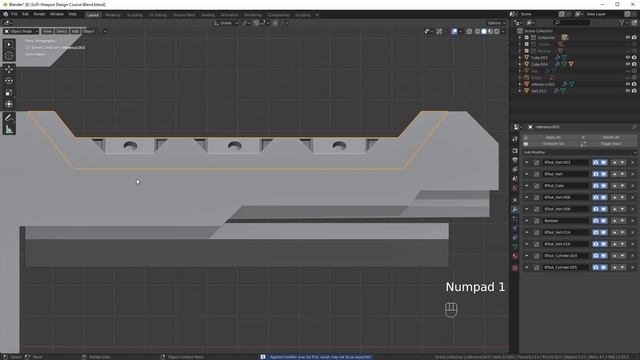640x360 pixels.
Task: Open the Object Data properties tab
Action: (x=515, y=247)
